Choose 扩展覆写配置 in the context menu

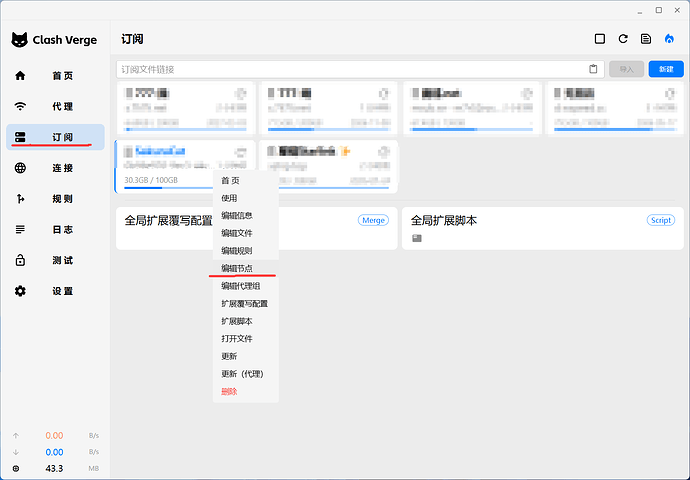(x=246, y=304)
